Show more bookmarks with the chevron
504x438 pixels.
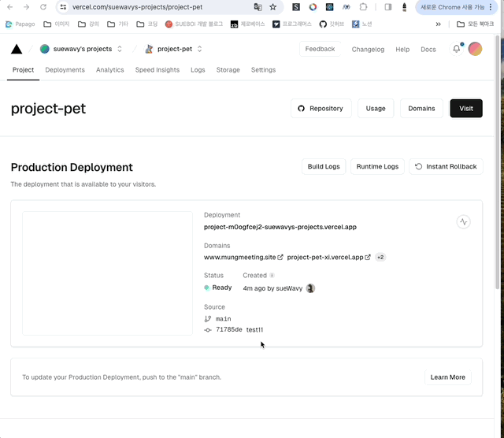pyautogui.click(x=438, y=24)
